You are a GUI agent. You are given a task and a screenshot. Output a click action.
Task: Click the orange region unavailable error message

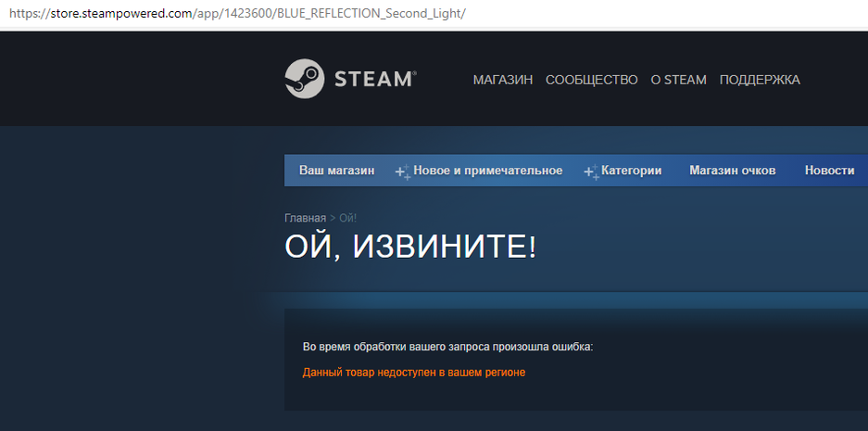pyautogui.click(x=413, y=373)
